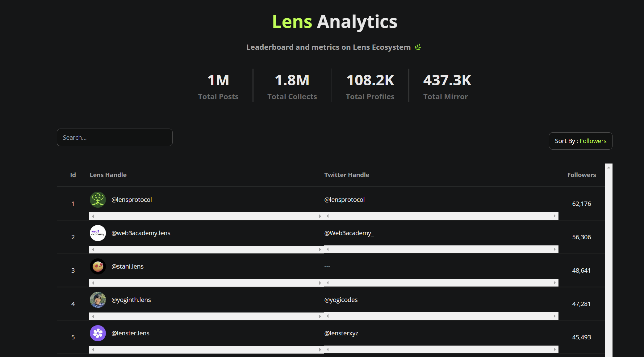Click the yoginth.lens photo avatar
Viewport: 644px width, 357px height.
coord(98,300)
